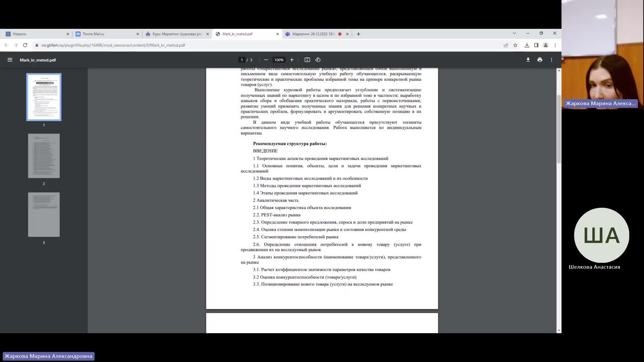Zoom in with the plus button
This screenshot has height=362, width=644.
(x=292, y=60)
